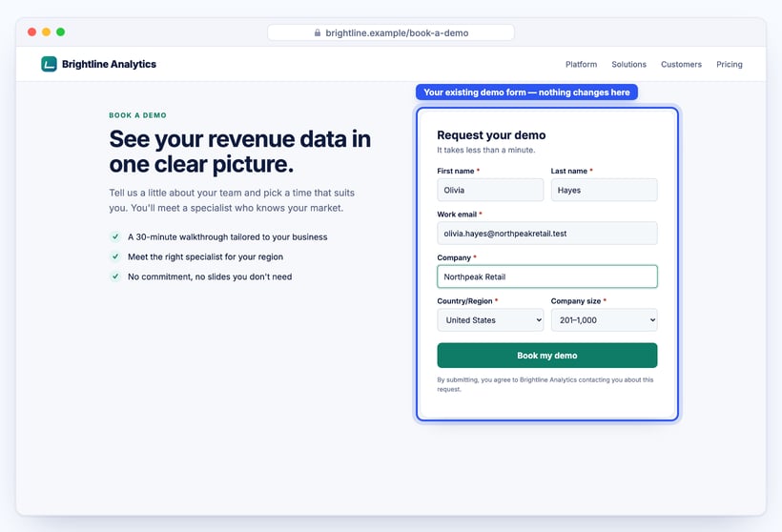Close the browser window with red button
The width and height of the screenshot is (782, 532).
31,31
